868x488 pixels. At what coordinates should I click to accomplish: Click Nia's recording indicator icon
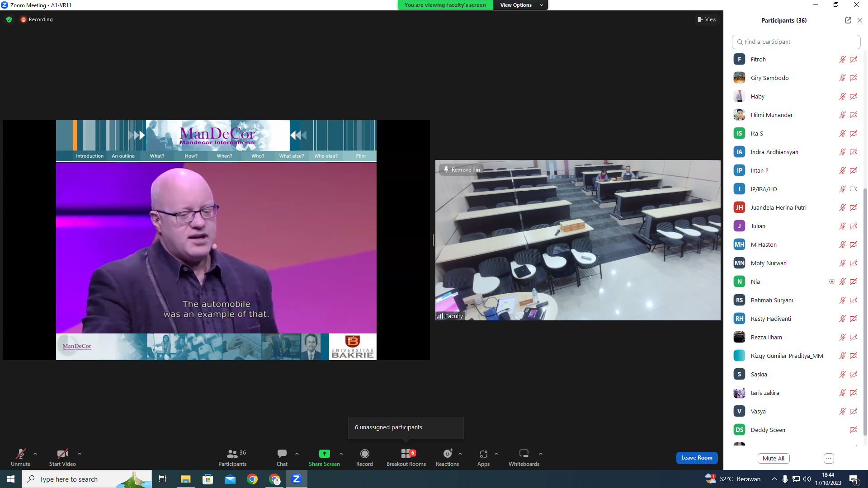coord(832,282)
